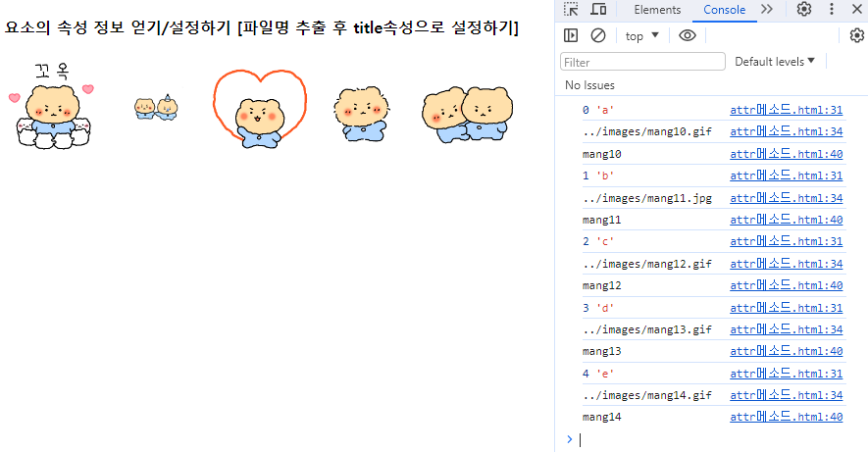This screenshot has height=452, width=868.
Task: Click the two hugging bears image
Action: [x=467, y=115]
